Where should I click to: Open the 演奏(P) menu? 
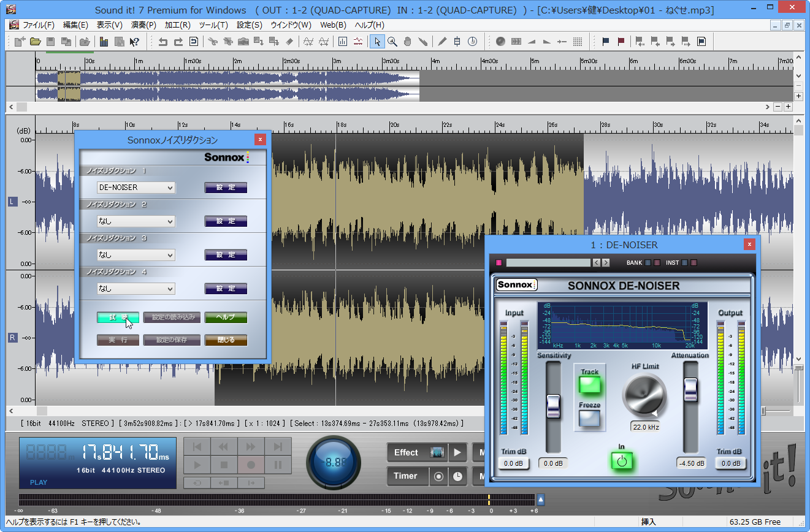click(143, 25)
